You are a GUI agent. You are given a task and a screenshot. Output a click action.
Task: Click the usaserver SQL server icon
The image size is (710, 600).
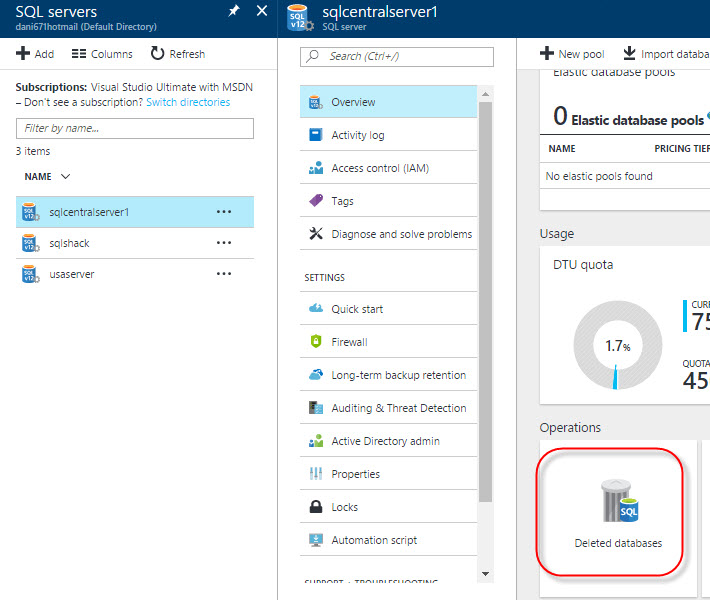(30, 274)
